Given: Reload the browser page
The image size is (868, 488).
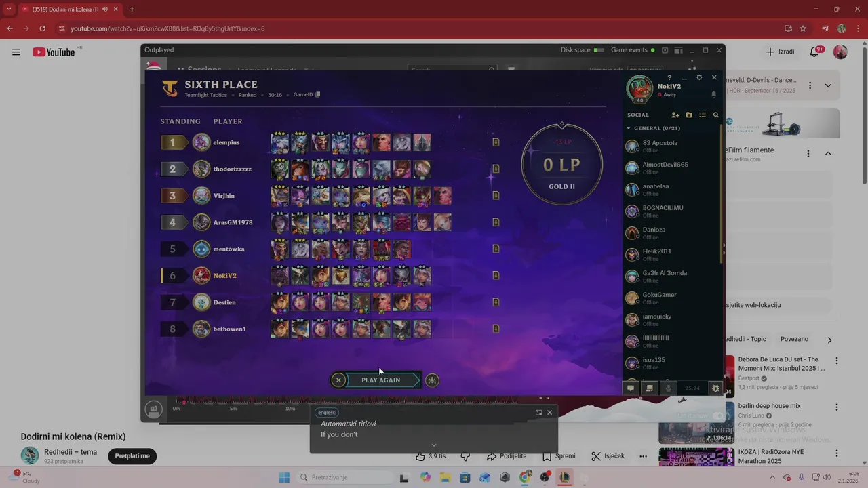Looking at the screenshot, I should [42, 28].
